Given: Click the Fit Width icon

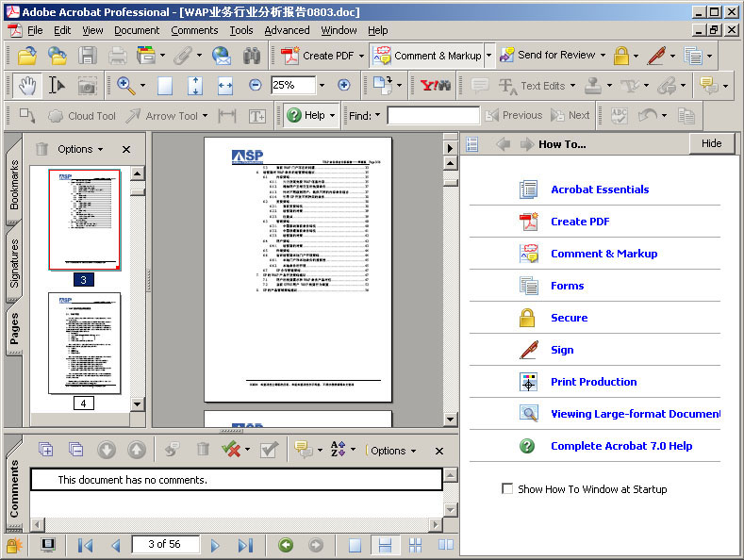Looking at the screenshot, I should click(x=225, y=86).
